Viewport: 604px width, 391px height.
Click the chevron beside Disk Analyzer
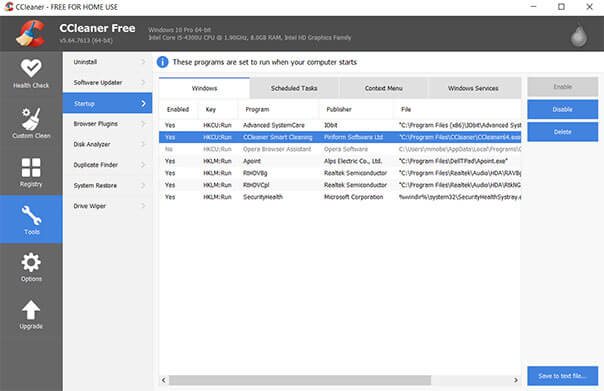[x=143, y=144]
